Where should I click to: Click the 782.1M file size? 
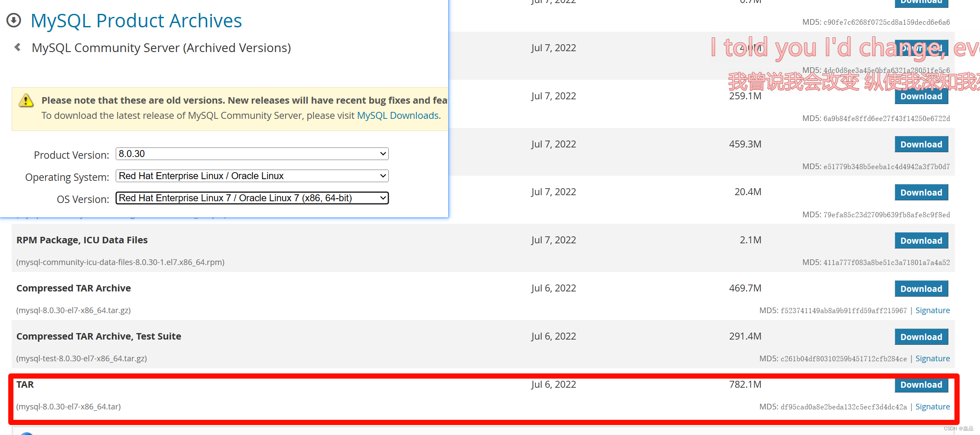[745, 384]
